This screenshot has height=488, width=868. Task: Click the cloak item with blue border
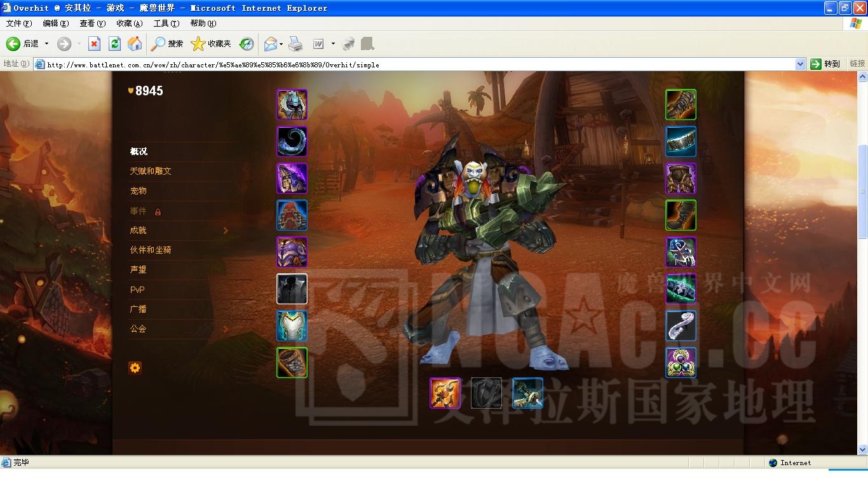[292, 215]
